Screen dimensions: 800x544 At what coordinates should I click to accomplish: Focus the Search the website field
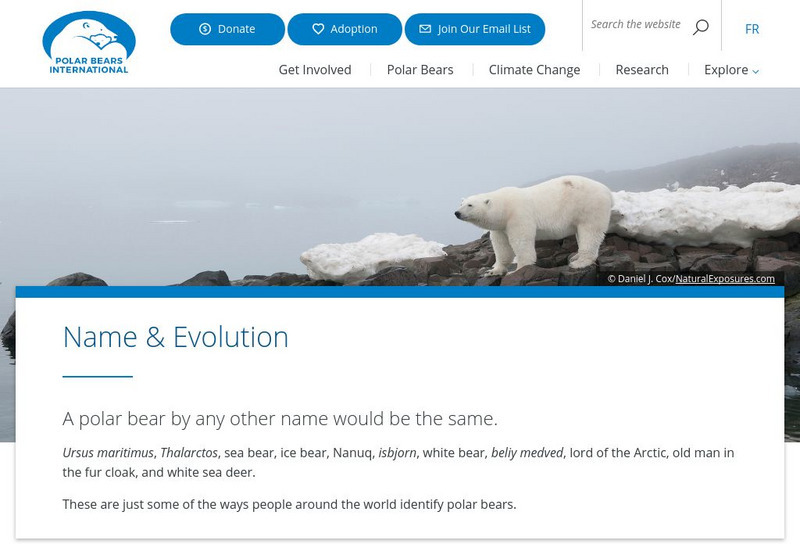635,25
